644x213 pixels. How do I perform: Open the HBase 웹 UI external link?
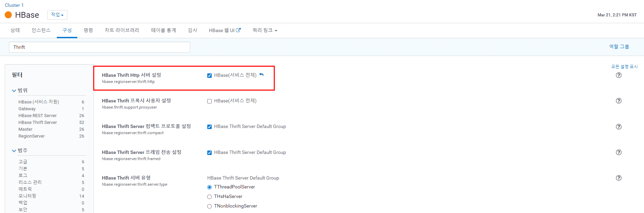225,30
